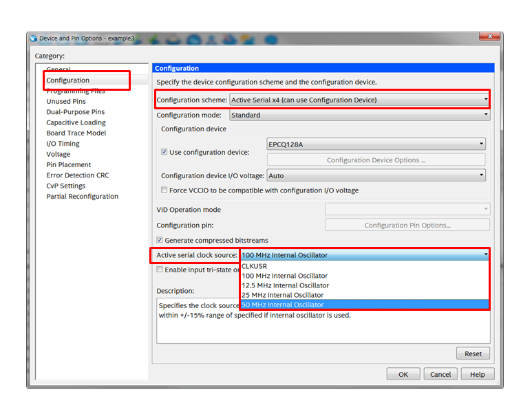The width and height of the screenshot is (532, 416).
Task: Open the Unused Pins category
Action: [66, 101]
